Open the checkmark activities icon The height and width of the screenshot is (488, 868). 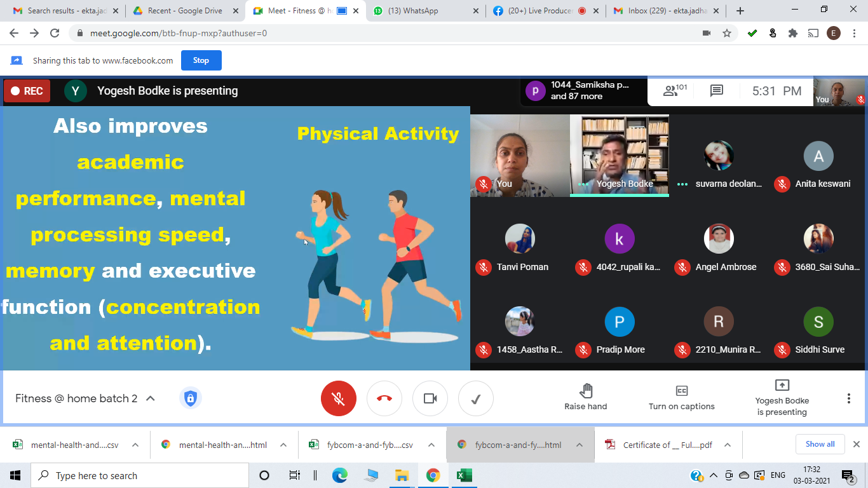click(475, 398)
